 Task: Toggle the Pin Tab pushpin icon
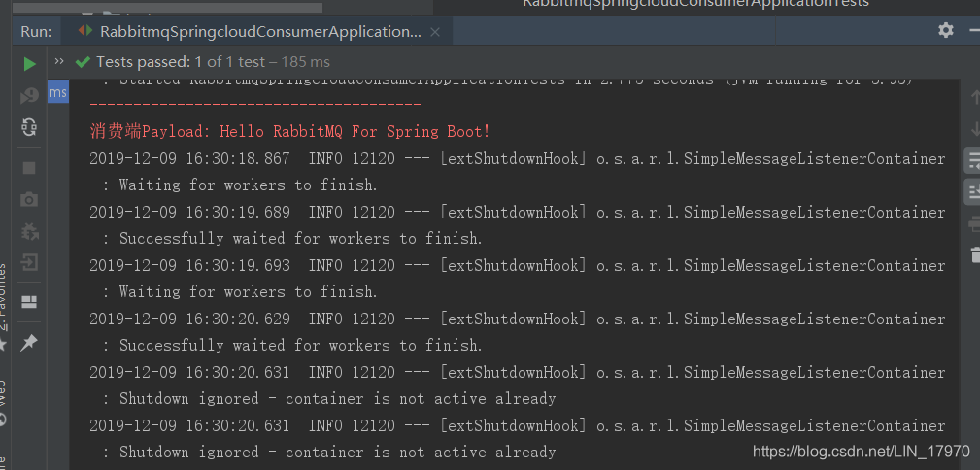point(29,343)
